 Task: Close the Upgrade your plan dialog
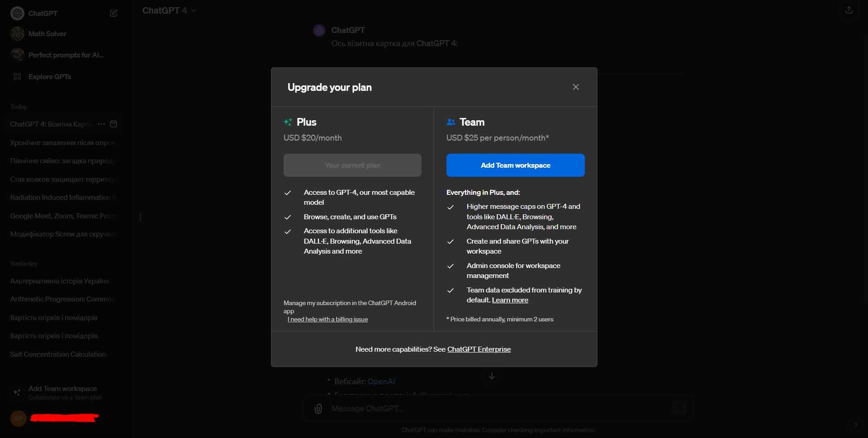(576, 87)
